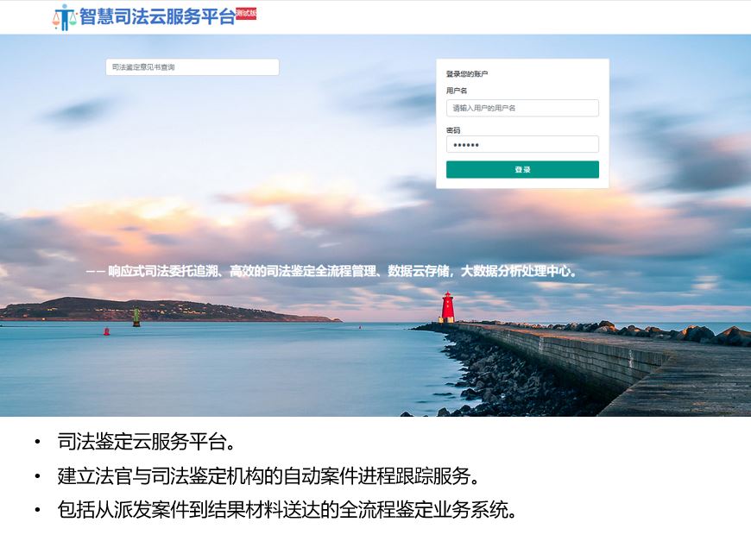Screen dimensions: 751x560
Task: Click the 用户名 label
Action: (457, 91)
